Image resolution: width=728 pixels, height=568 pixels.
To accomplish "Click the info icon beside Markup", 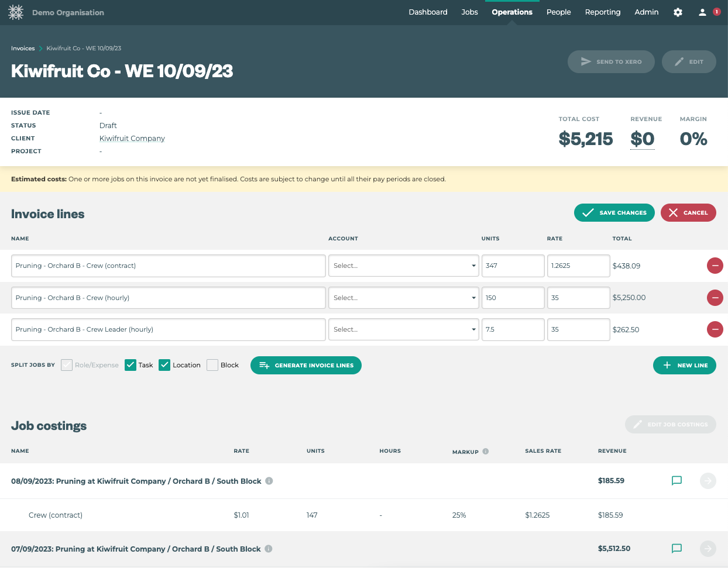I will 486,451.
